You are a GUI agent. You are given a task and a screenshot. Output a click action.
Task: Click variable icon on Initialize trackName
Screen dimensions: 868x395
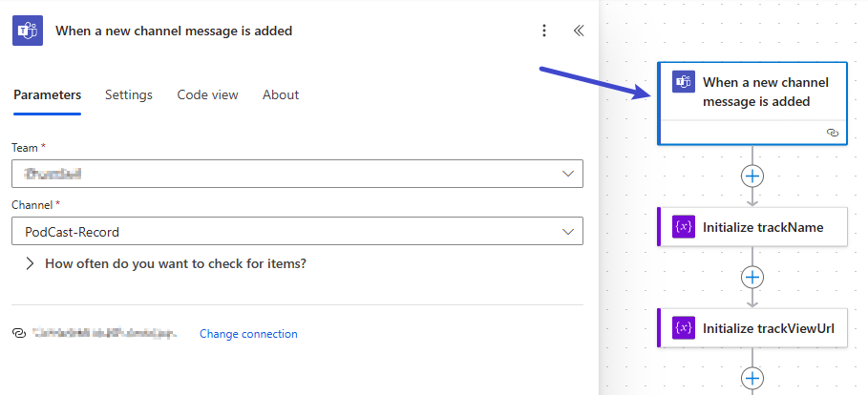(x=684, y=227)
